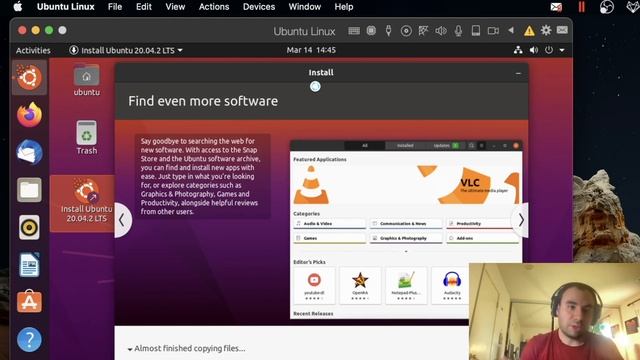
Task: Click OpenRA app thumbnail in slideshow
Action: tap(360, 286)
